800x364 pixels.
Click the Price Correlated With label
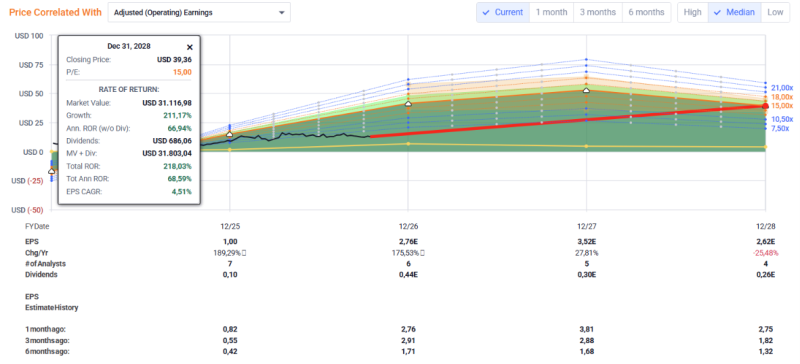pyautogui.click(x=55, y=12)
